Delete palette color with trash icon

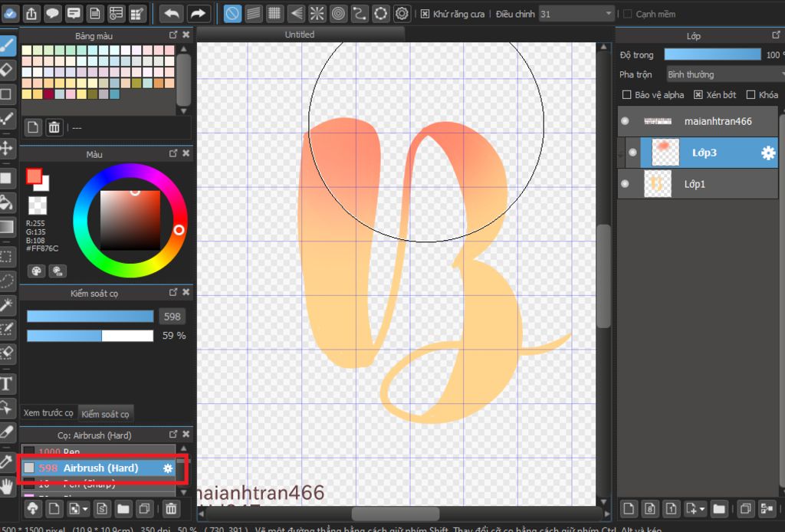[x=54, y=127]
